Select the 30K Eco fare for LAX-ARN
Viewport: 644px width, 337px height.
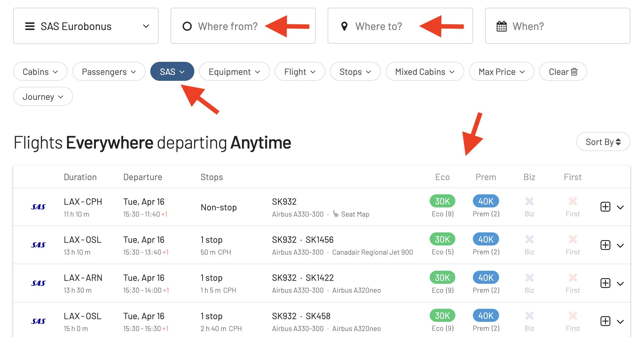442,278
